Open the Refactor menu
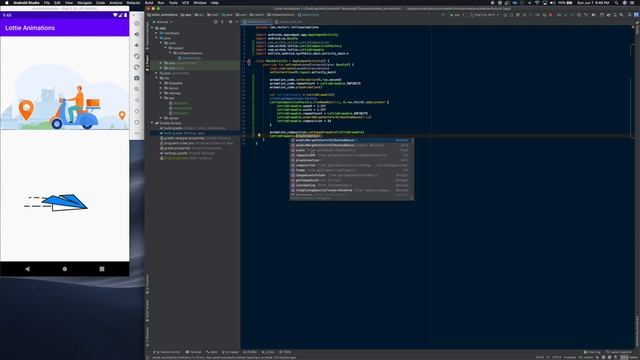Screen dimensions: 640x360 tap(133, 2)
